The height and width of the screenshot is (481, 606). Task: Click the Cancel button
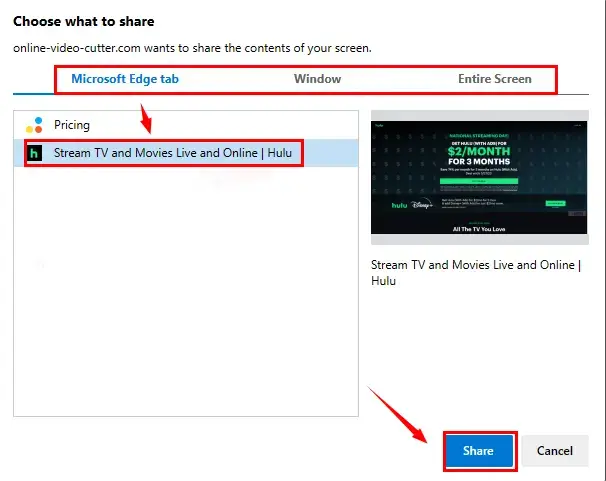[555, 451]
